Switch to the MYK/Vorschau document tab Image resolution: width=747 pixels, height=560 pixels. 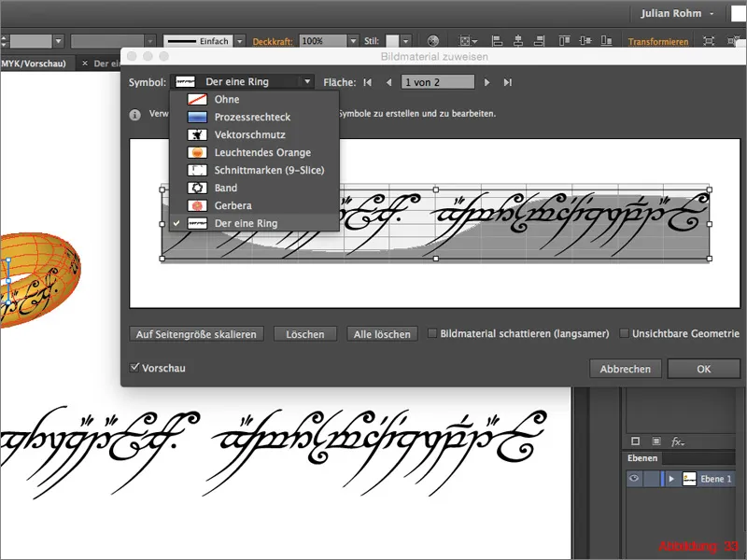coord(35,63)
